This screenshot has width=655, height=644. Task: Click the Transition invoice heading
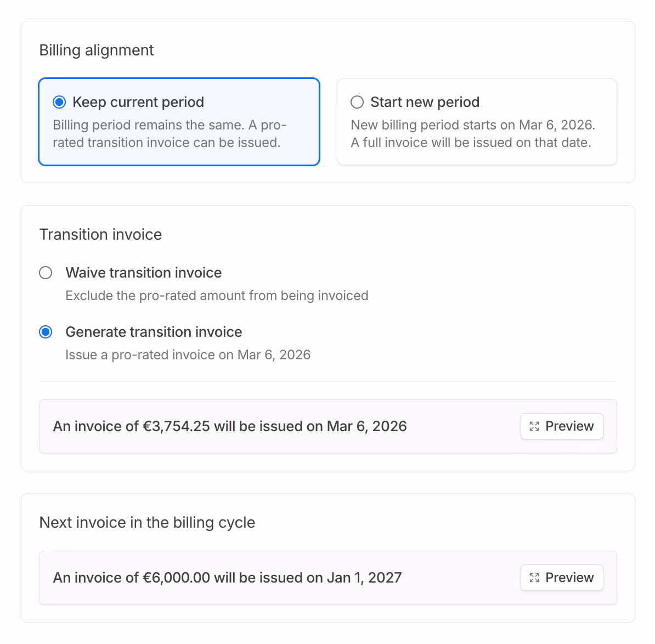point(100,234)
